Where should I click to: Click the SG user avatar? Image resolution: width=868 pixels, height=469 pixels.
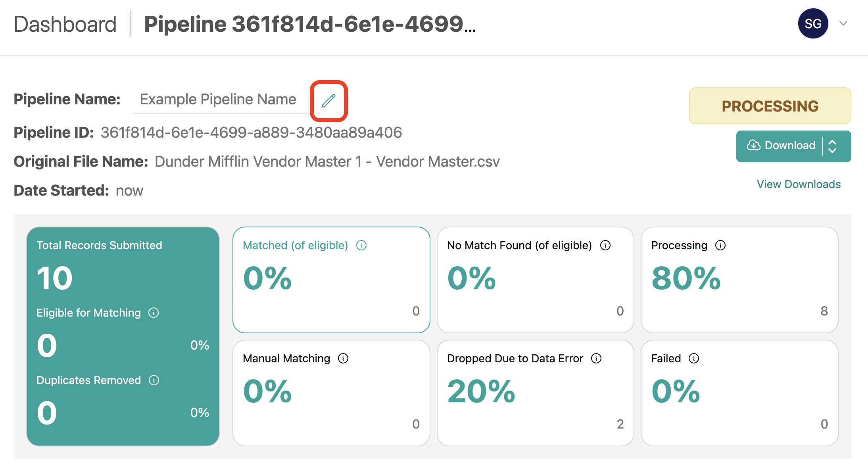[813, 24]
